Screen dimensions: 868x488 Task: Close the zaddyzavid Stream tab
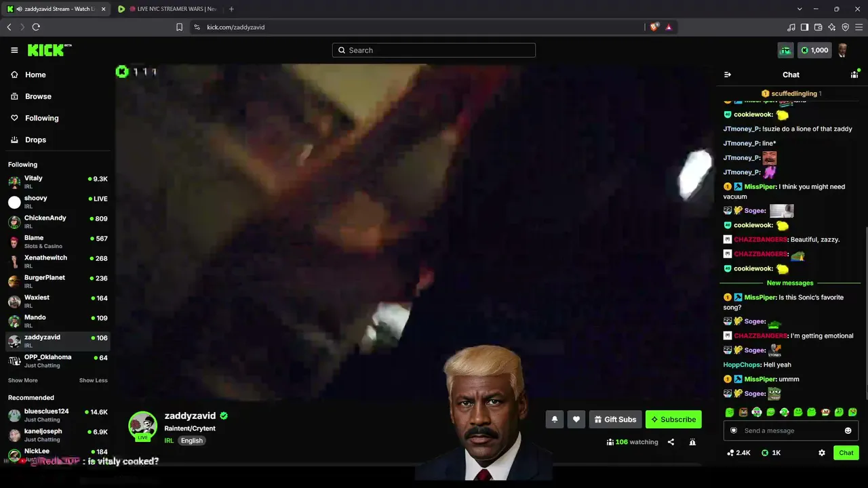[x=103, y=9]
